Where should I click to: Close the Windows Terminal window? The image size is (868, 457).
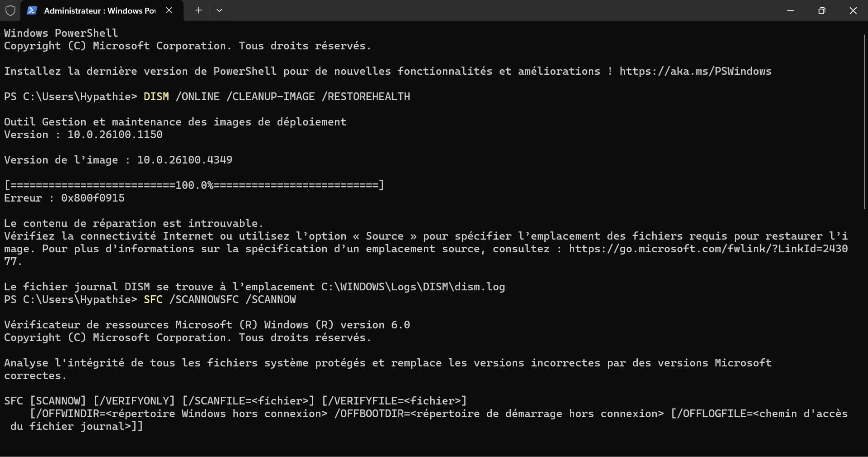point(853,10)
